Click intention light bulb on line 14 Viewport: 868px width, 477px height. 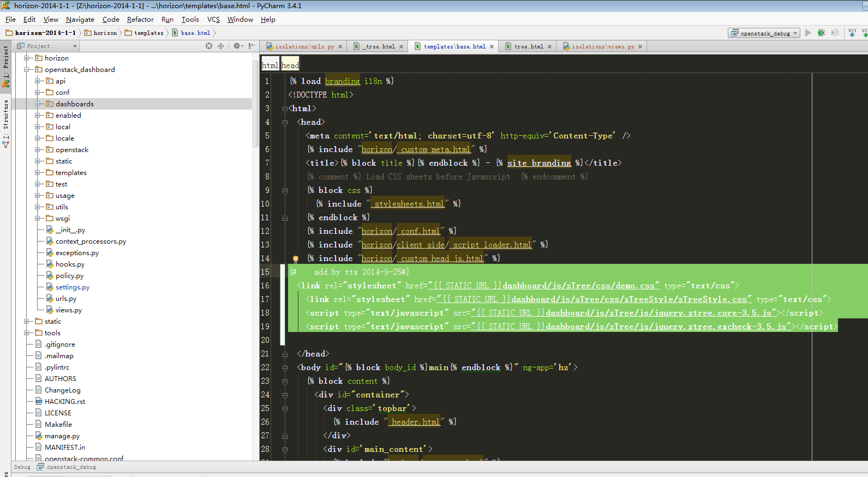pyautogui.click(x=296, y=259)
